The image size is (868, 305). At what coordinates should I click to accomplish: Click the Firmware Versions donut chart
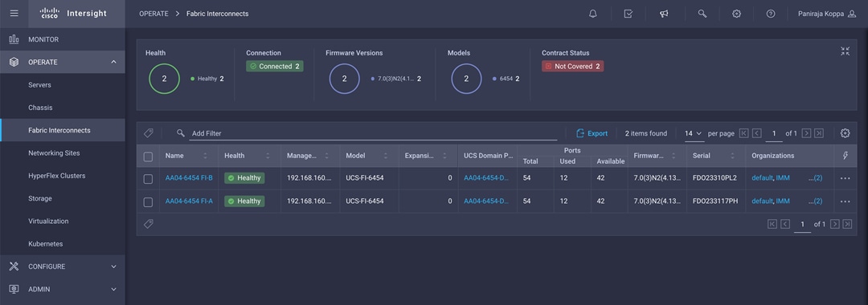tap(344, 79)
